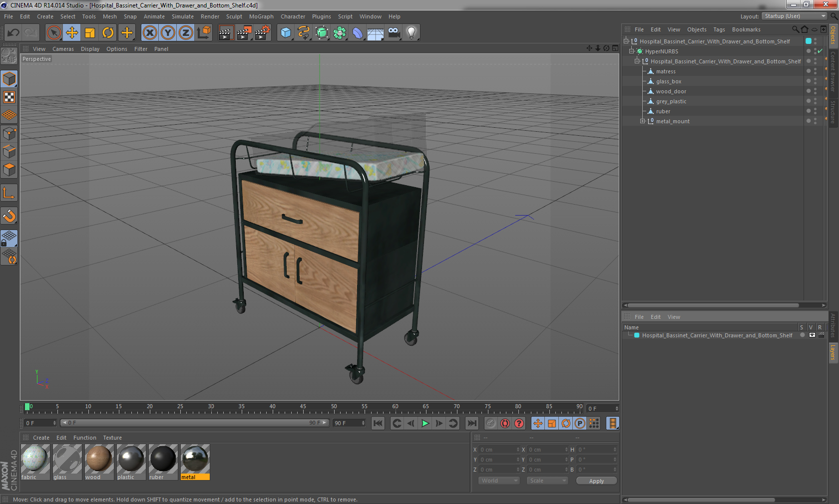The image size is (839, 504).
Task: Activate the Rotate tool in top toolbar
Action: [x=108, y=33]
